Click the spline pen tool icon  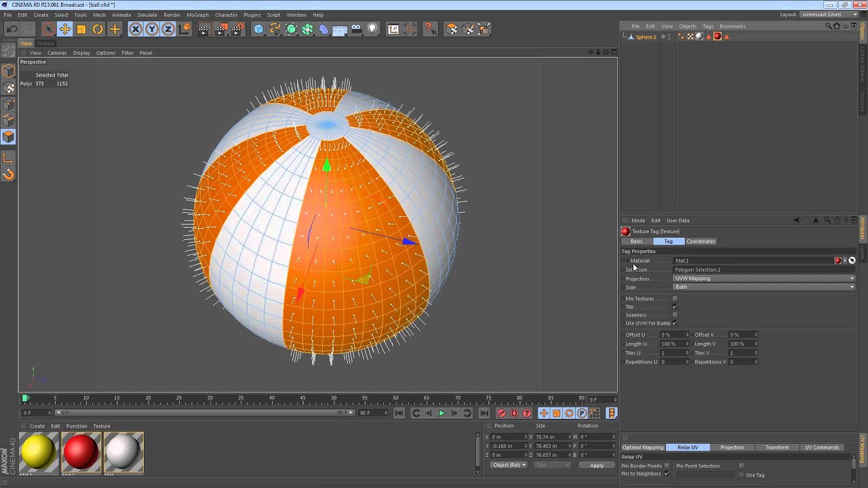tap(275, 29)
